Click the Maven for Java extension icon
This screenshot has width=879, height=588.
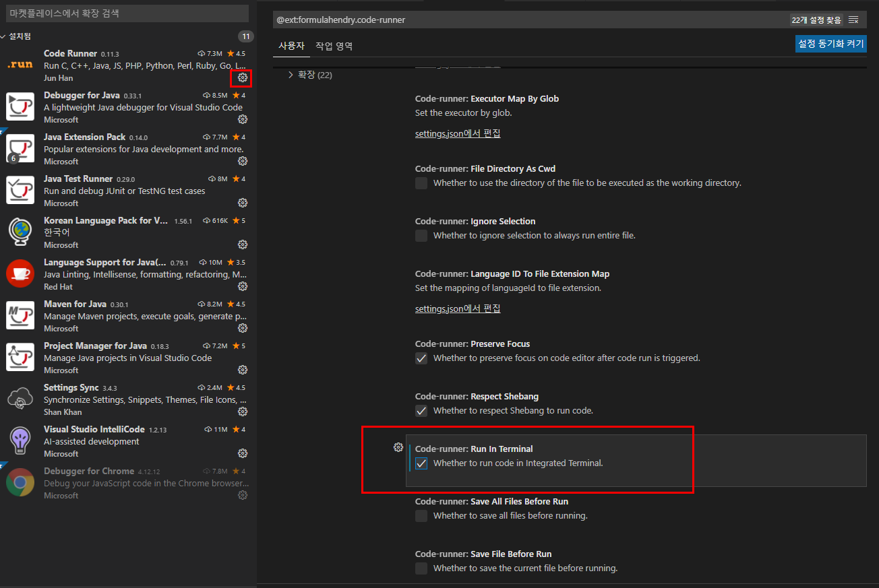20,315
